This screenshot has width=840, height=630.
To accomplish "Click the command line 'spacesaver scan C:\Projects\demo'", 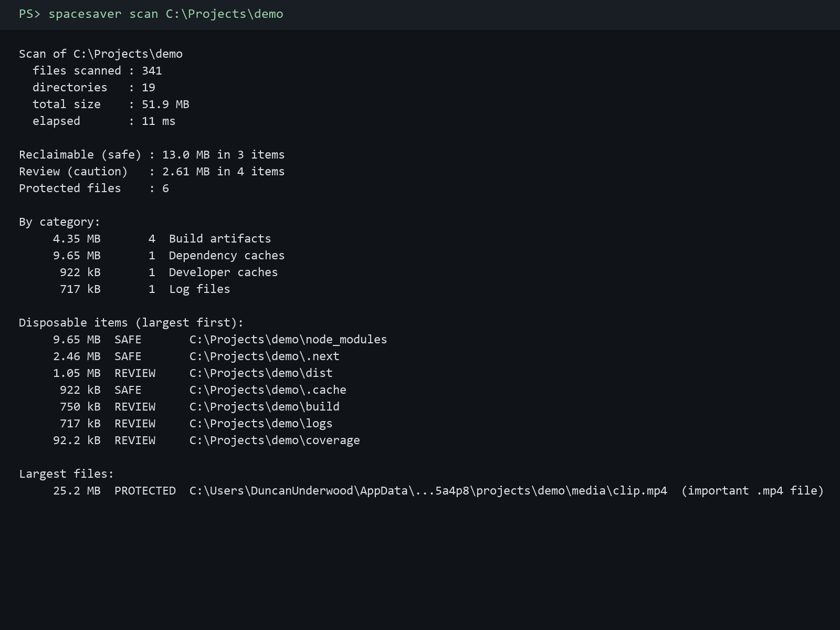I will [x=166, y=14].
